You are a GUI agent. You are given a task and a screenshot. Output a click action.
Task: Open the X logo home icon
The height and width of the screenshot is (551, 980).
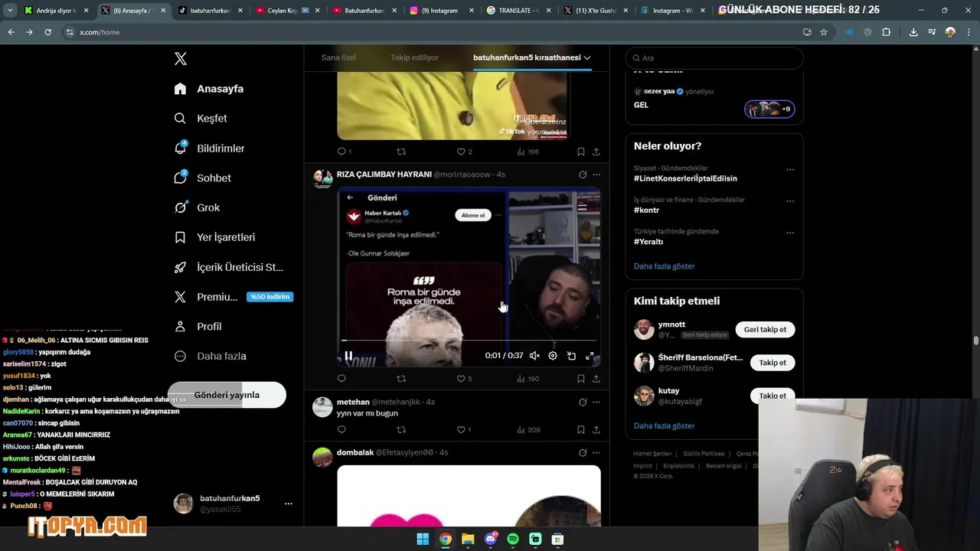click(x=181, y=59)
